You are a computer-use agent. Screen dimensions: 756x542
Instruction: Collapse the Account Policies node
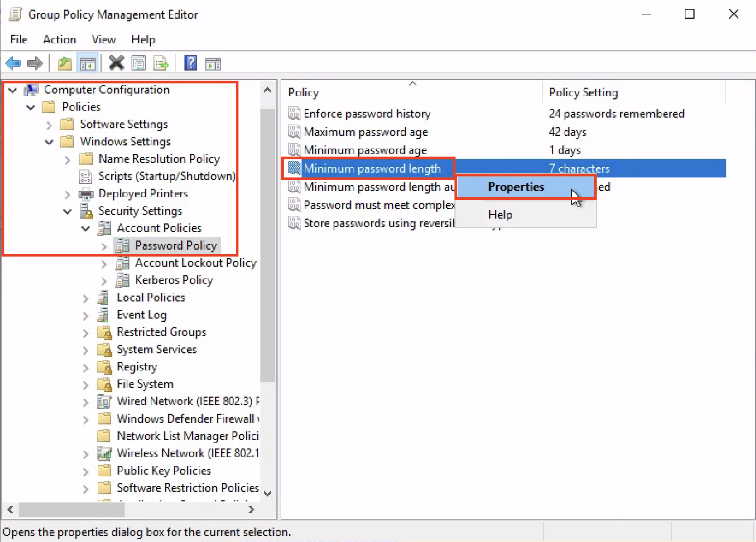86,229
